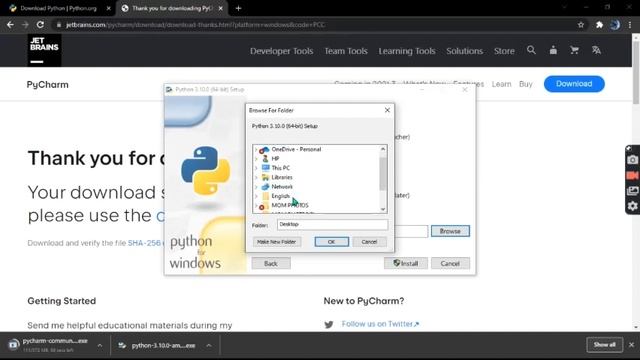The height and width of the screenshot is (360, 640).
Task: Open the Buy link in PyCharm submenu
Action: 526,84
